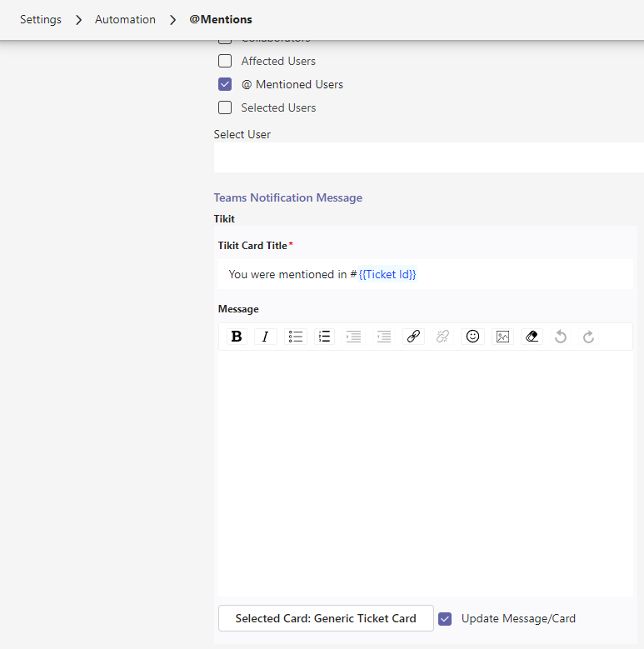Open emoji picker in editor toolbar
Image resolution: width=644 pixels, height=649 pixels.
tap(472, 337)
